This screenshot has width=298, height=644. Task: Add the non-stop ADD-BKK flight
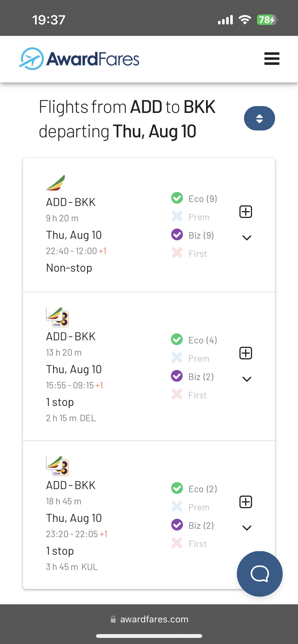click(x=246, y=212)
